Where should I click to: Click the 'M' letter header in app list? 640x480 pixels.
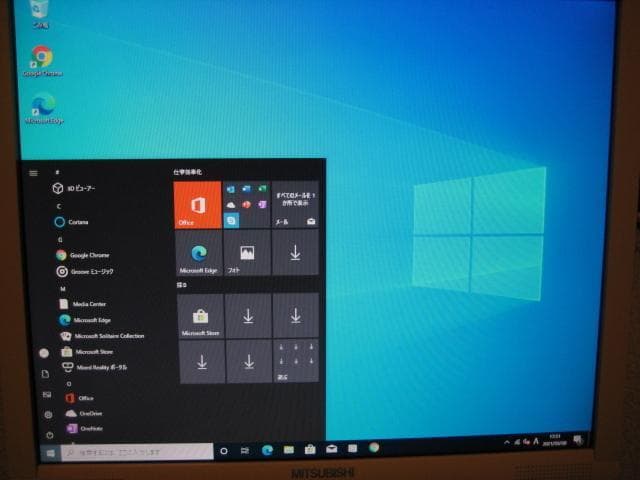pyautogui.click(x=63, y=289)
